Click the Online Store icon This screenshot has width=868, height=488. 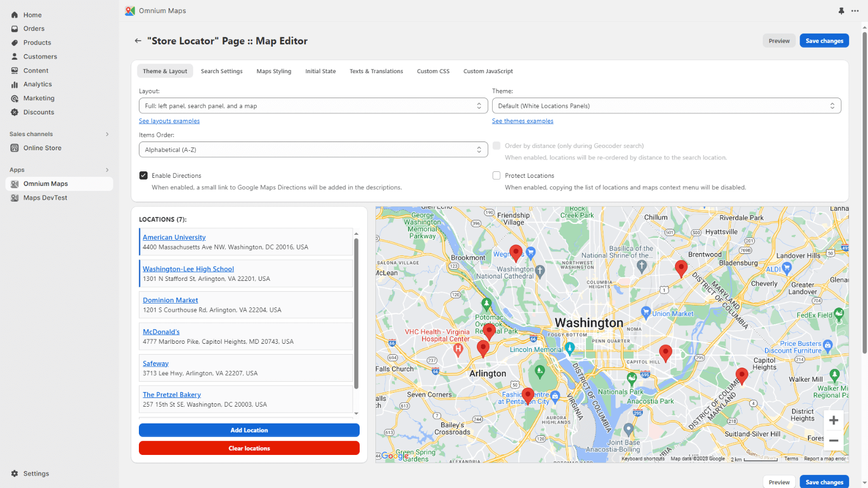pyautogui.click(x=15, y=148)
